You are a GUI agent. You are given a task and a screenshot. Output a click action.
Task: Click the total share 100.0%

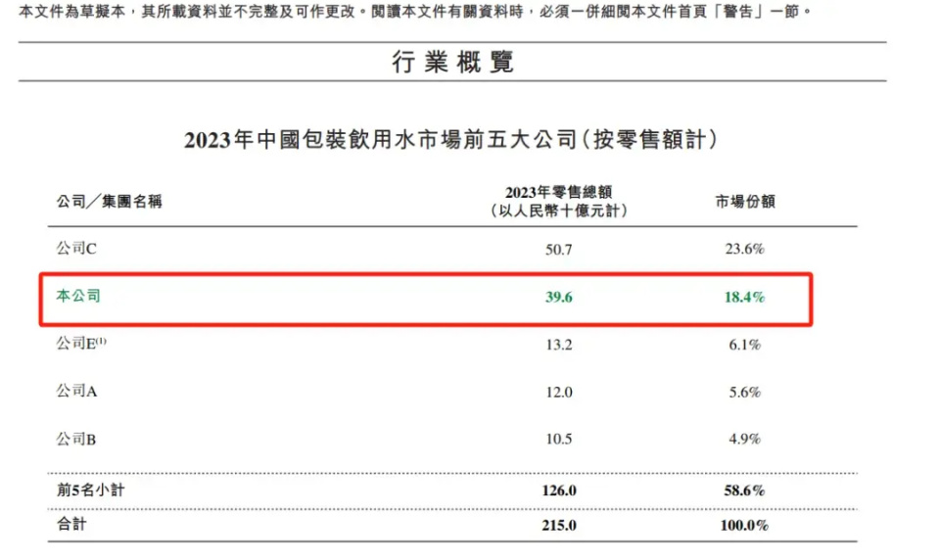744,525
